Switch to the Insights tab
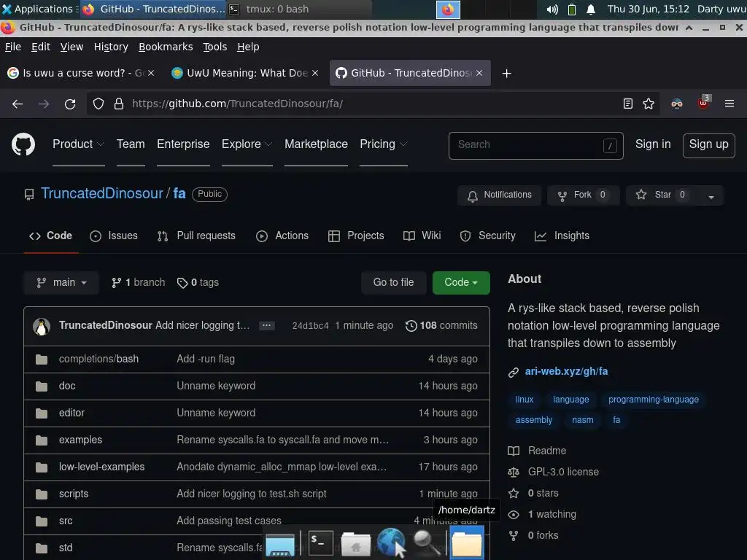Screen dimensions: 747x560 pos(562,236)
